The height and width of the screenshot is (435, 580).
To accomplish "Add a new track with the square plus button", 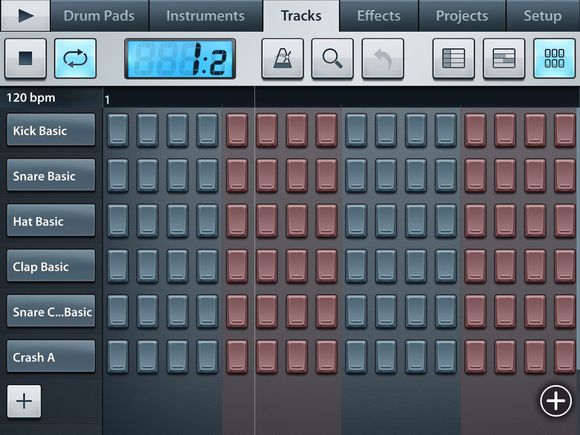I will click(24, 401).
